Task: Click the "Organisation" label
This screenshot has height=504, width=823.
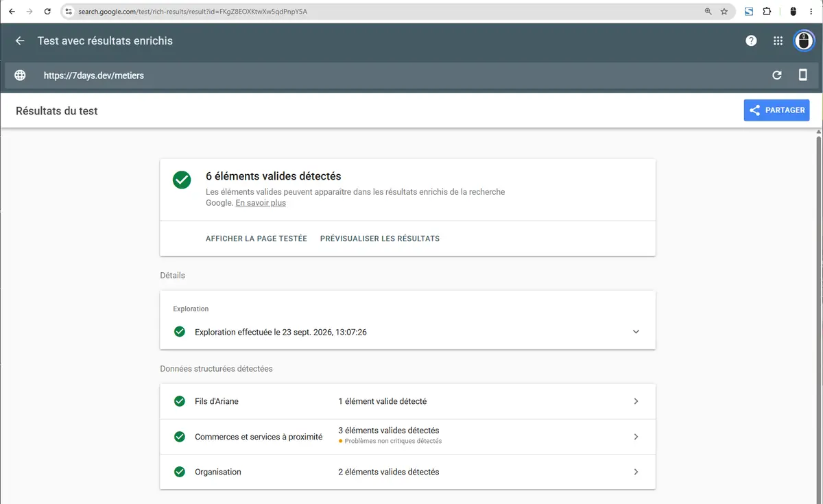Action: coord(218,472)
